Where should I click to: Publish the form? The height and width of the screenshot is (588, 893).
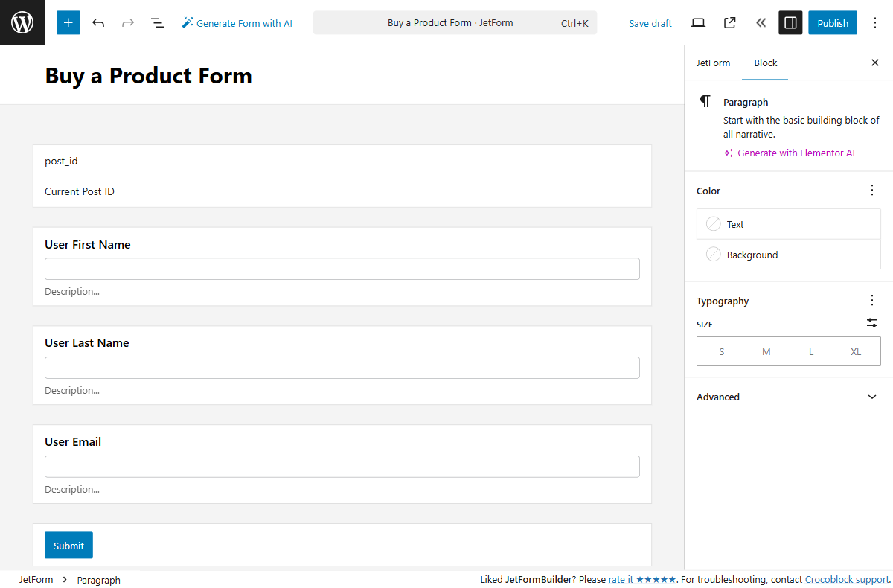[x=833, y=23]
